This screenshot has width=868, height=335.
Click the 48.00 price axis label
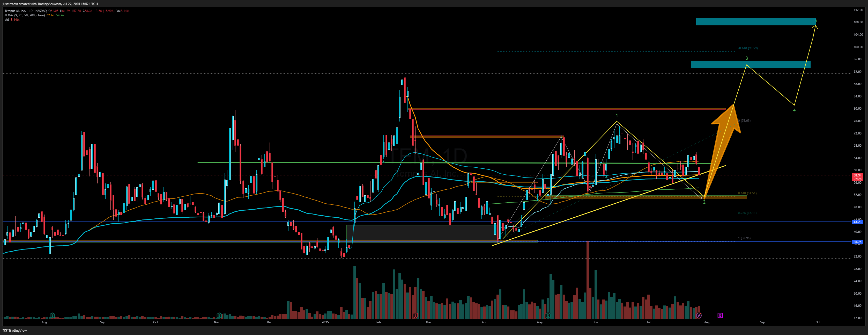(858, 207)
